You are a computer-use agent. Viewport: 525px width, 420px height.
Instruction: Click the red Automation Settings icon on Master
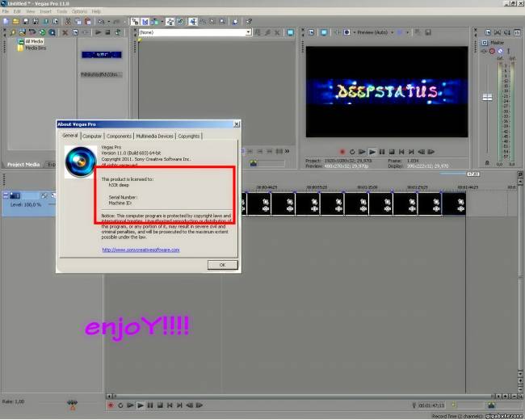pos(492,51)
